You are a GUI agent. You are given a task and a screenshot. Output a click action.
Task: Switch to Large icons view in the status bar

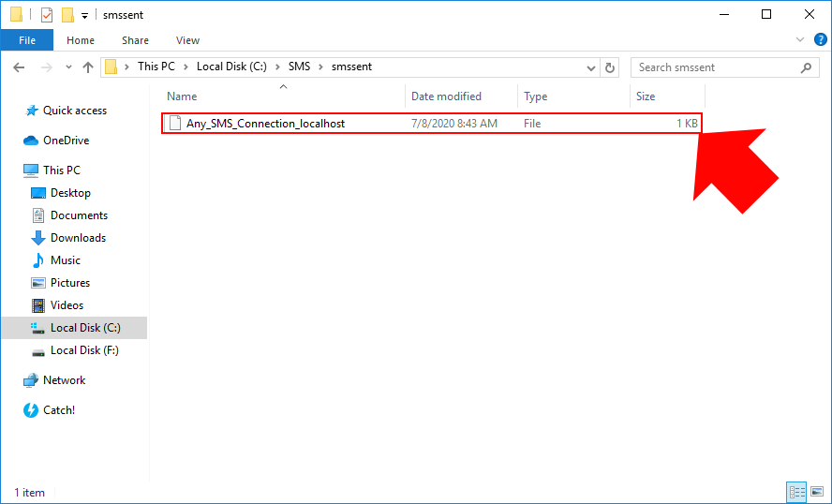click(817, 492)
